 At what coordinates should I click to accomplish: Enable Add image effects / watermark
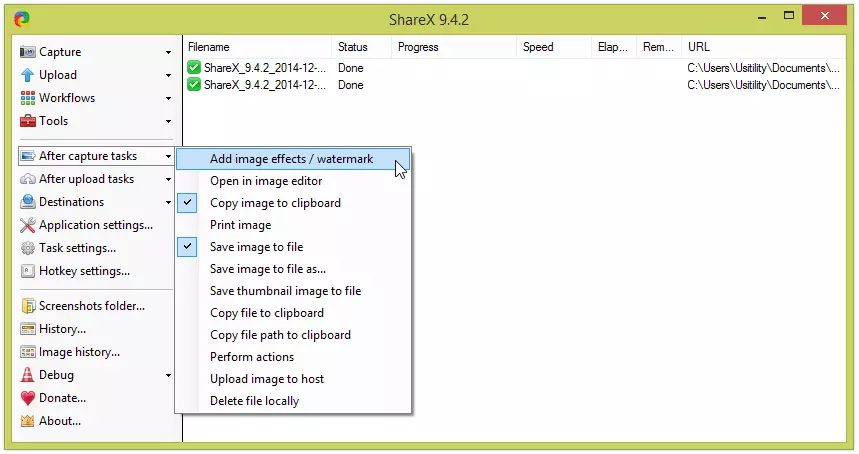(x=293, y=159)
